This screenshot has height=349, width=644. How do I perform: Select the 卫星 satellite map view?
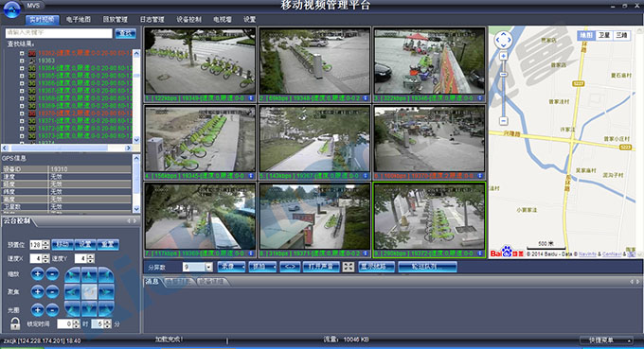604,36
